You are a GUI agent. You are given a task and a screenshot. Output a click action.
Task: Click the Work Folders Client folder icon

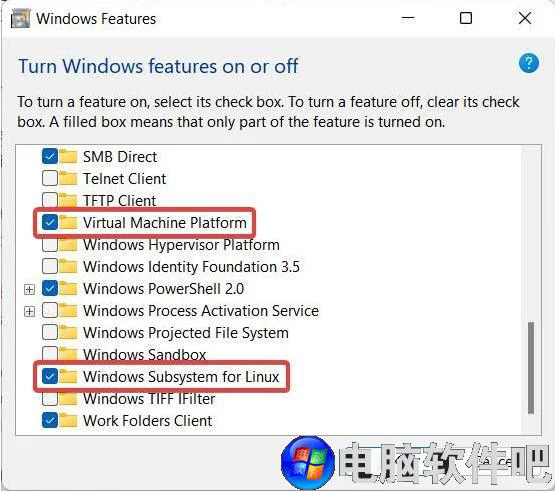pyautogui.click(x=68, y=421)
